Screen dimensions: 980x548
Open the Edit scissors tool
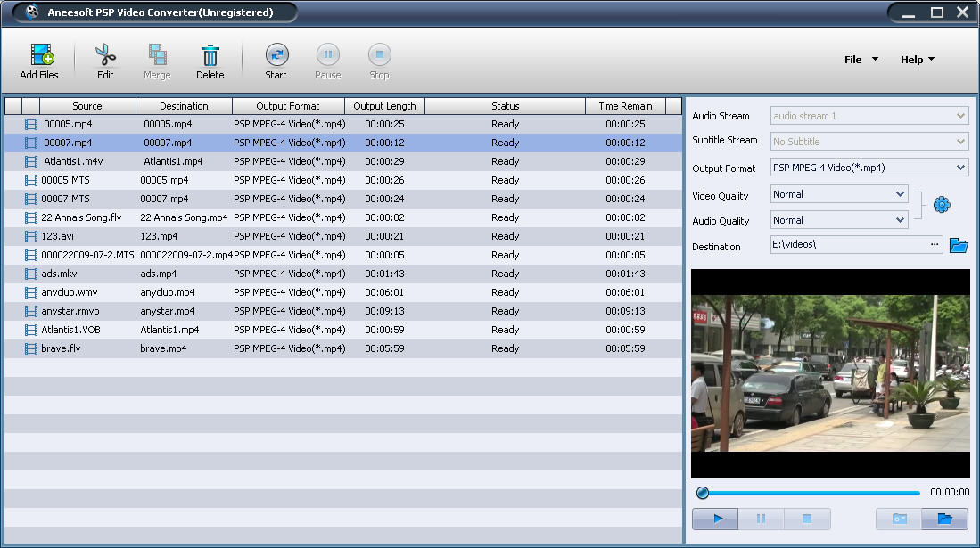tap(105, 55)
